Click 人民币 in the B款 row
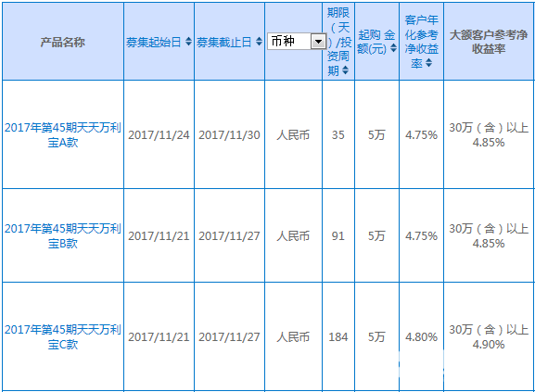This screenshot has height=392, width=535. (293, 236)
